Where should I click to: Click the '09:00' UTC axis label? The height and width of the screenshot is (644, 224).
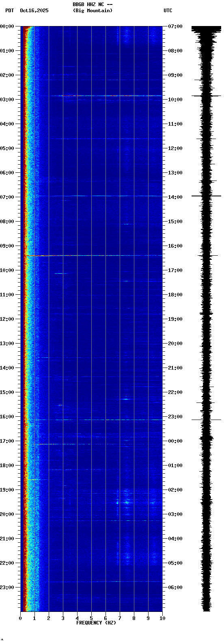pyautogui.click(x=175, y=75)
